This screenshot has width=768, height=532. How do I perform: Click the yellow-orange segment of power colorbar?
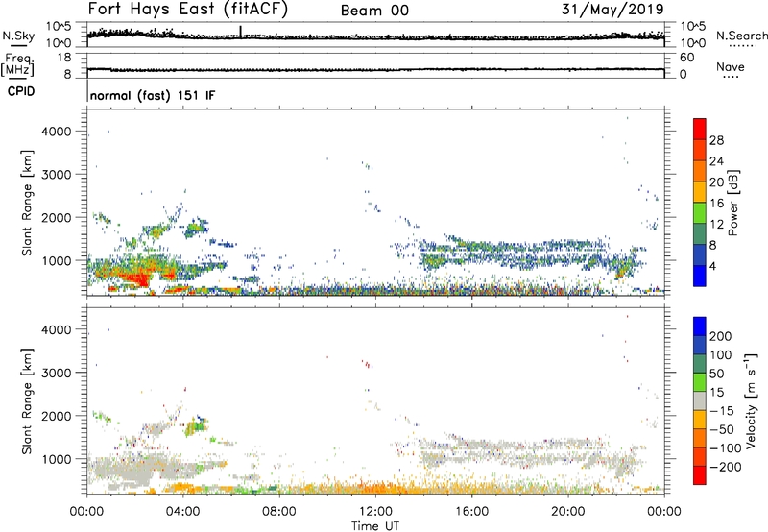(x=700, y=192)
